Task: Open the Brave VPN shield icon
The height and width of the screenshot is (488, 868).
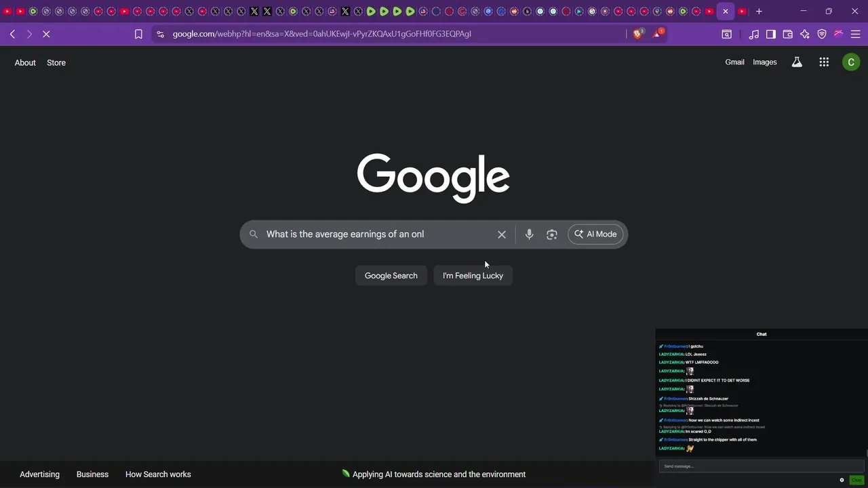Action: pyautogui.click(x=822, y=34)
